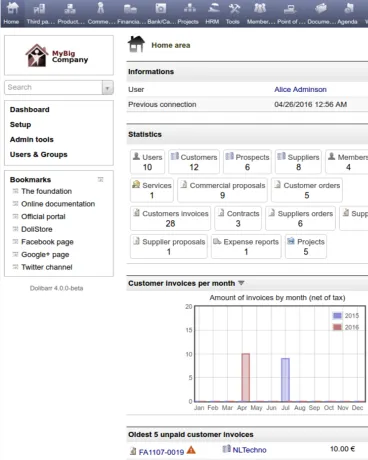Open Users & Groups menu entry
Viewport: 368px width, 460px height.
pyautogui.click(x=39, y=155)
